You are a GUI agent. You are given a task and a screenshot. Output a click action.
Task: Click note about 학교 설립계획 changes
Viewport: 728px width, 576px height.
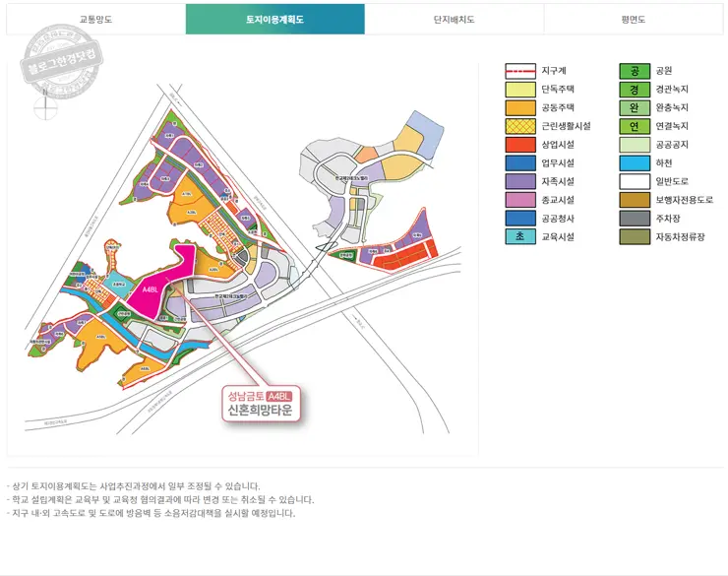[x=160, y=500]
